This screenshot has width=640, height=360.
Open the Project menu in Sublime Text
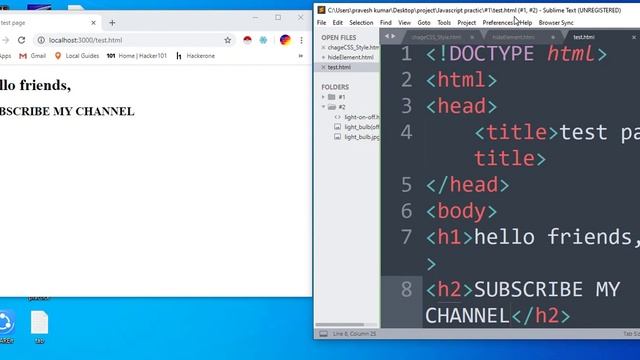467,23
